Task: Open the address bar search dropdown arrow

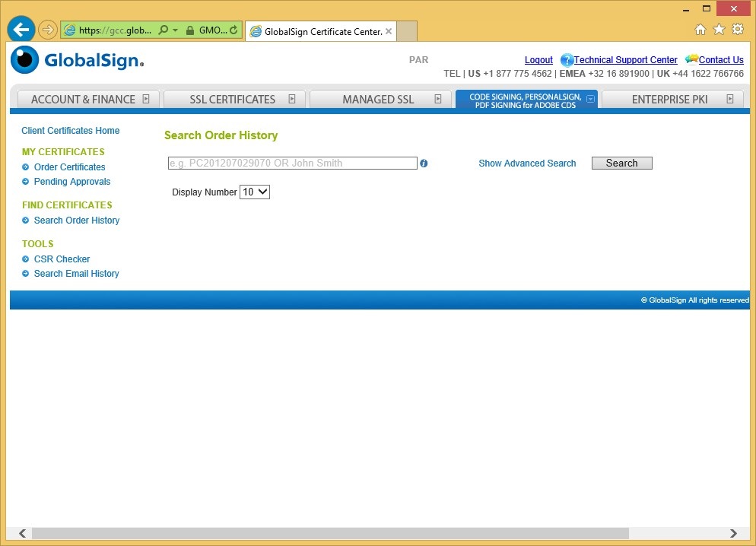Action: tap(176, 30)
